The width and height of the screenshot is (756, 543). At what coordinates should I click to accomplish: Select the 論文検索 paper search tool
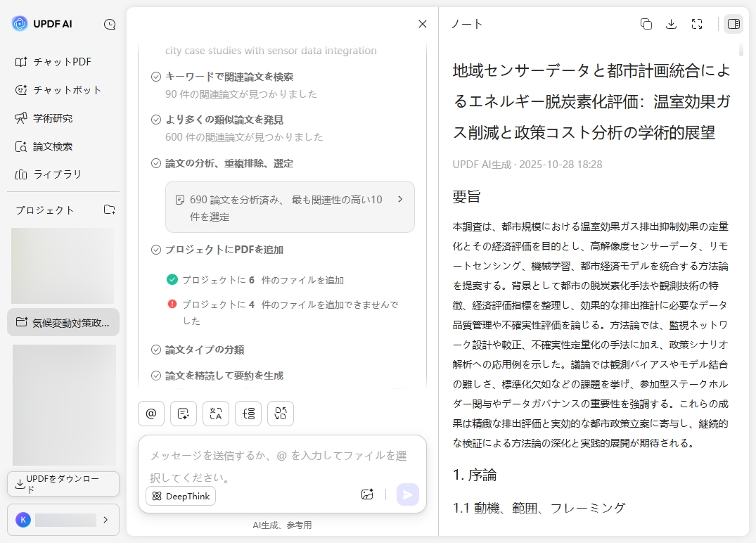(x=53, y=146)
